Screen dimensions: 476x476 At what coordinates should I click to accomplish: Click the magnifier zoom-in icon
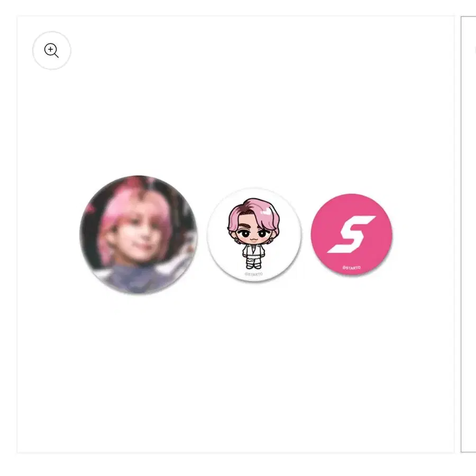51,50
